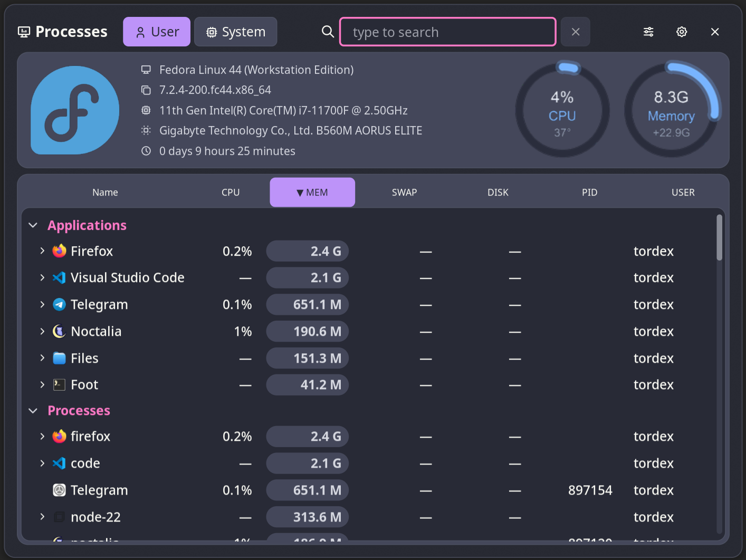Select Files 151.3 M memory value
Viewport: 746px width, 560px height.
pyautogui.click(x=308, y=358)
